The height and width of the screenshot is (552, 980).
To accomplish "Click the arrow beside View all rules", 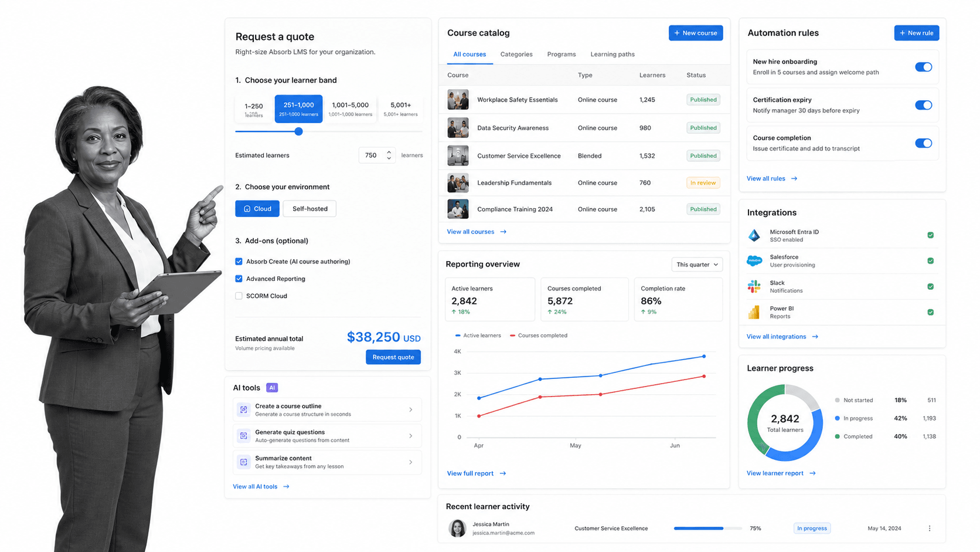I will point(794,178).
